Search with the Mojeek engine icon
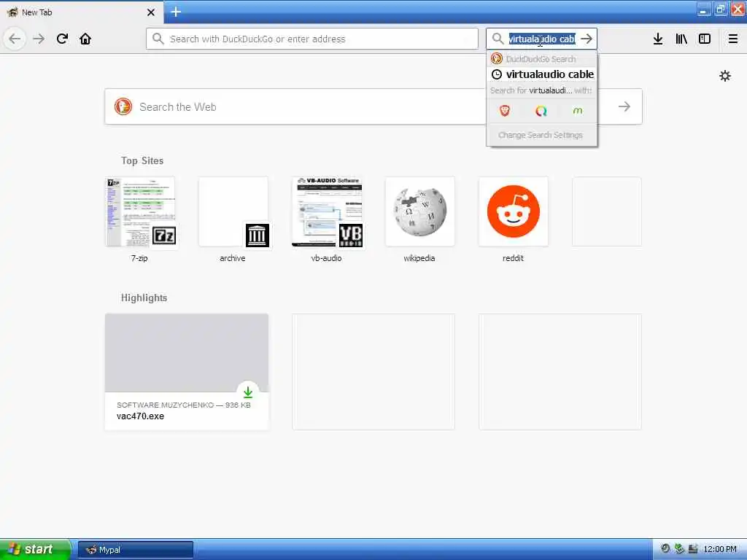This screenshot has height=560, width=747. tap(578, 111)
